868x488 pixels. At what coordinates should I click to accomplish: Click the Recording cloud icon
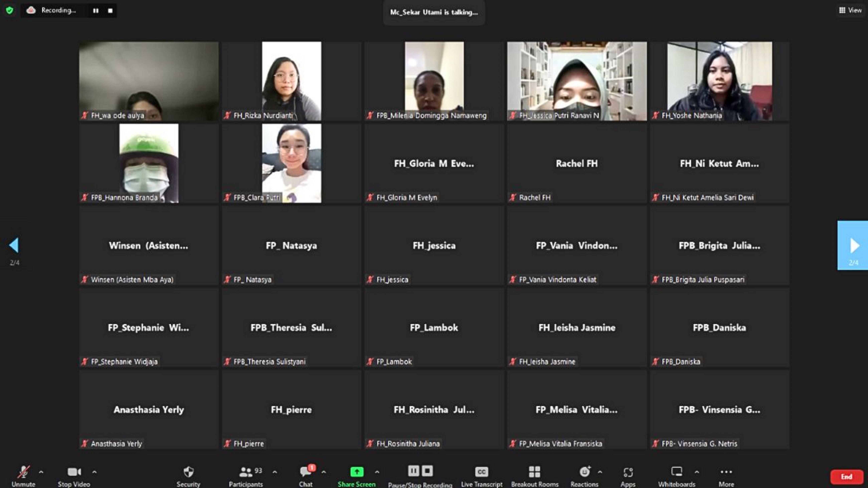[31, 11]
